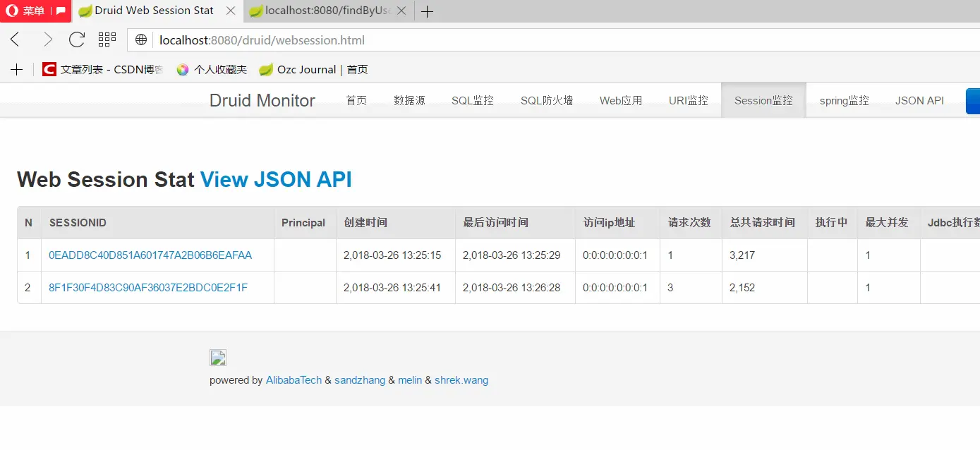The width and height of the screenshot is (980, 450).
Task: Reload the current page
Action: pyautogui.click(x=77, y=39)
